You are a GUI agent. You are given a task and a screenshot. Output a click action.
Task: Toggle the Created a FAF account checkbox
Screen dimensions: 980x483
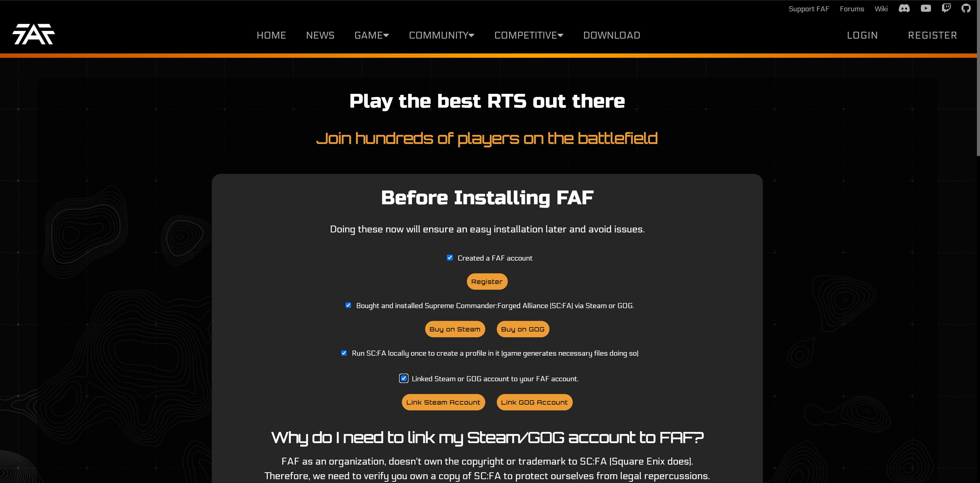pos(450,257)
